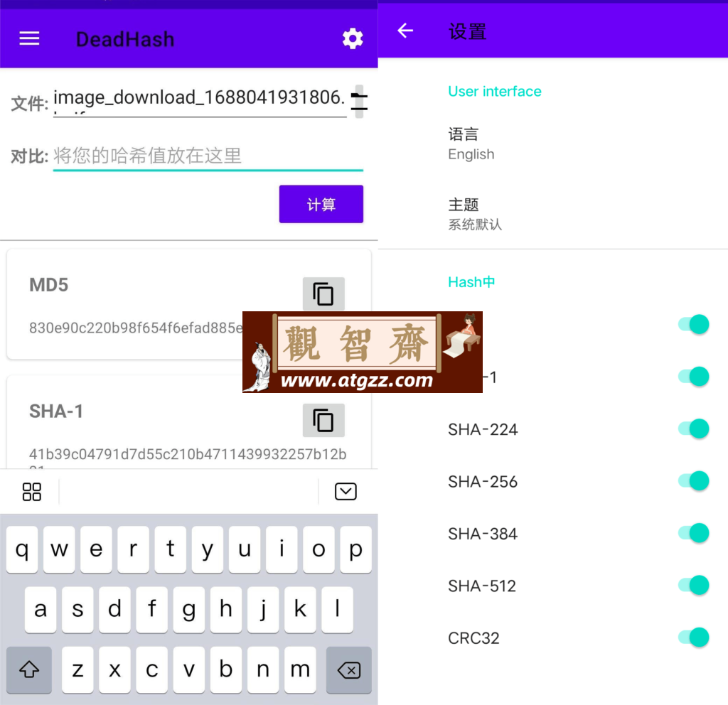Tap the 'w' key
Screen dimensions: 728x705
coord(59,549)
